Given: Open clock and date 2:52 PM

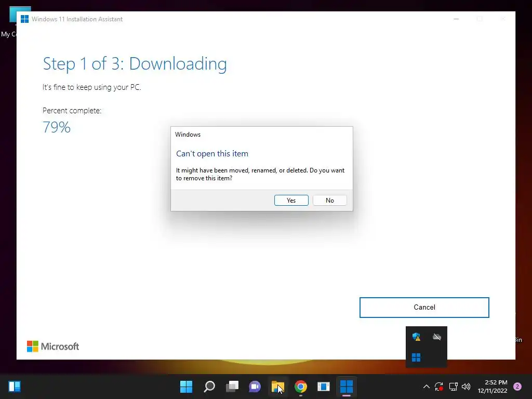Looking at the screenshot, I should click(493, 387).
